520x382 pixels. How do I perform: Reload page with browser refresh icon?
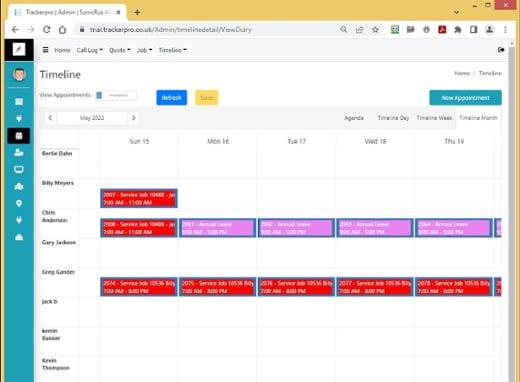(x=46, y=29)
